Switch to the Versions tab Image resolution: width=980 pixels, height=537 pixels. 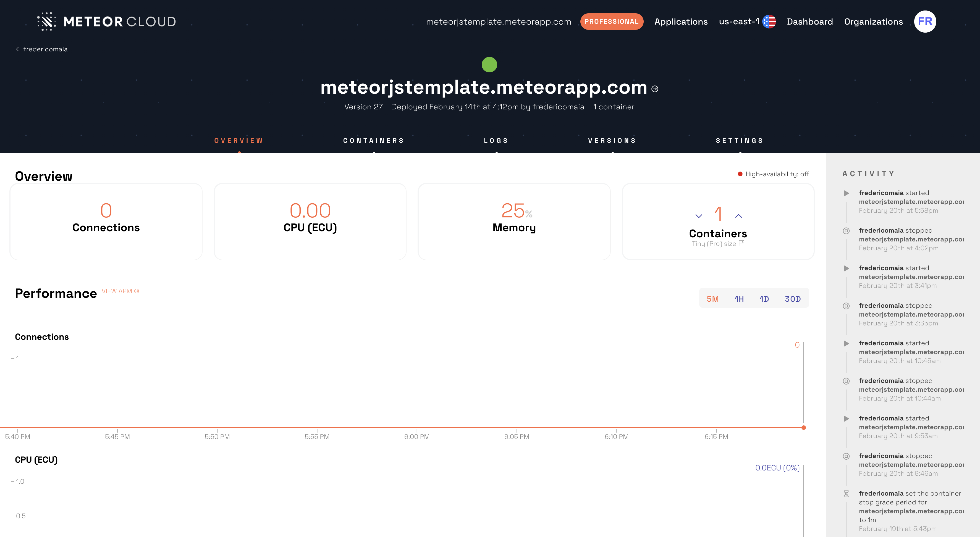pyautogui.click(x=612, y=141)
